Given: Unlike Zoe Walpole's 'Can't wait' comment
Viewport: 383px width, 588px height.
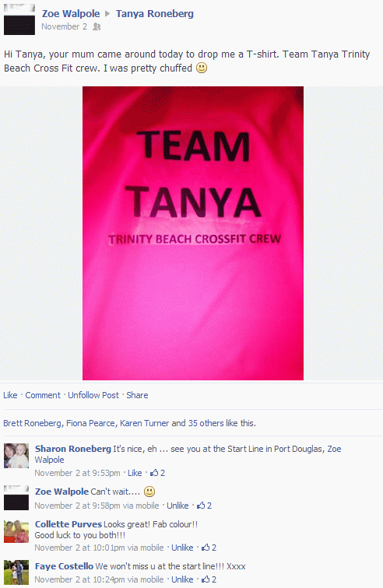Looking at the screenshot, I should (177, 506).
